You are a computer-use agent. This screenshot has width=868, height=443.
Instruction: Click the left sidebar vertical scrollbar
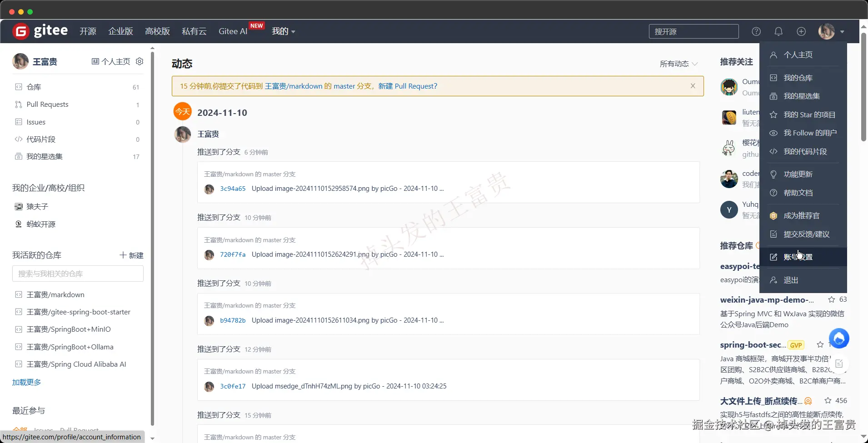(152, 239)
